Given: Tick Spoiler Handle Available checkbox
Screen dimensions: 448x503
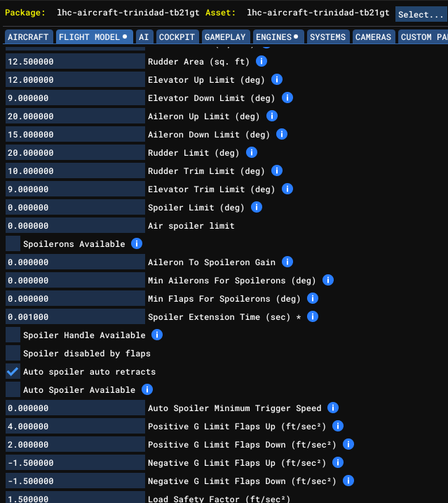Looking at the screenshot, I should click(13, 335).
